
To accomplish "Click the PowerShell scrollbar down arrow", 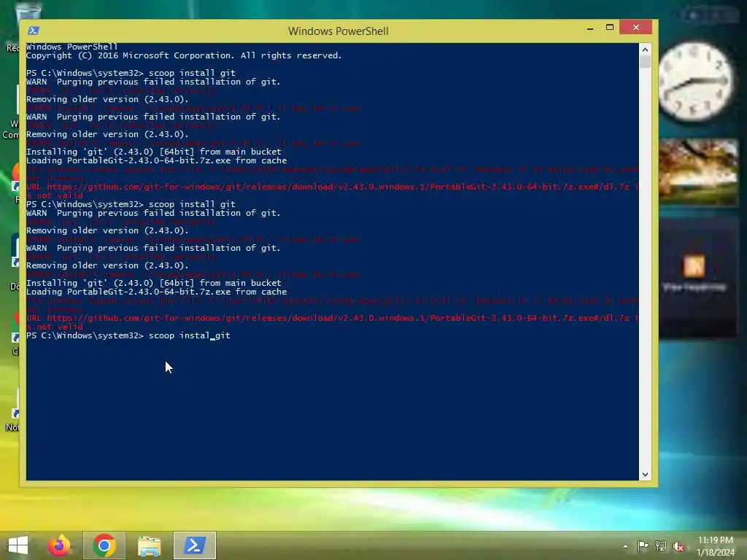I will click(x=645, y=474).
